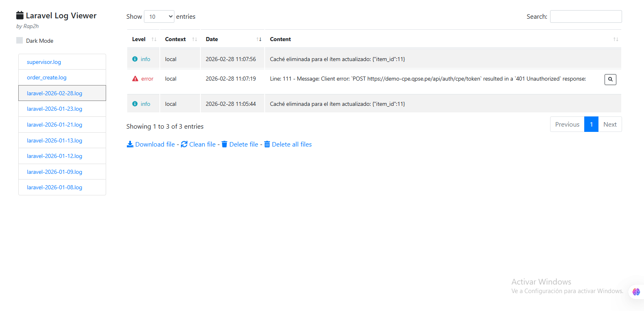The image size is (644, 311).
Task: Click the calendar icon beside Laravel Log Viewer
Action: point(20,15)
